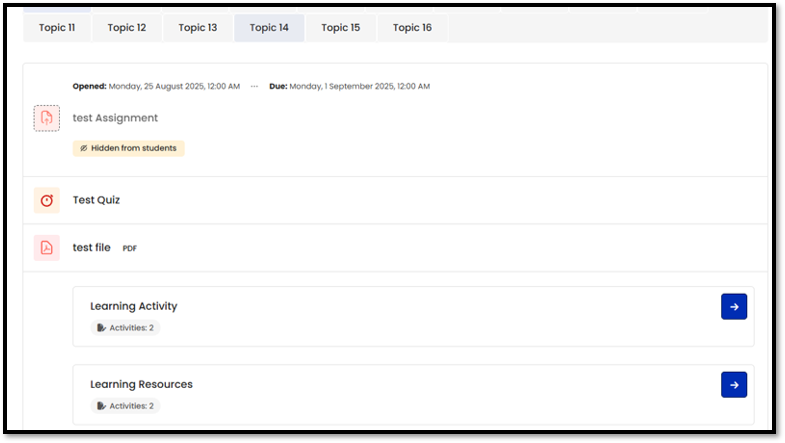Click the crossed-eye icon in the hidden badge

84,148
